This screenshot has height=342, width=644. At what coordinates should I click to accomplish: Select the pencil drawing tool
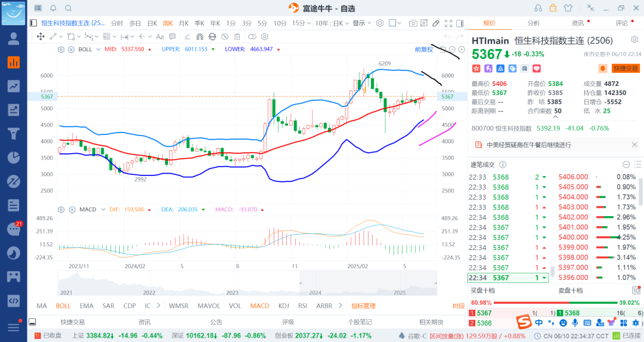tap(436, 23)
